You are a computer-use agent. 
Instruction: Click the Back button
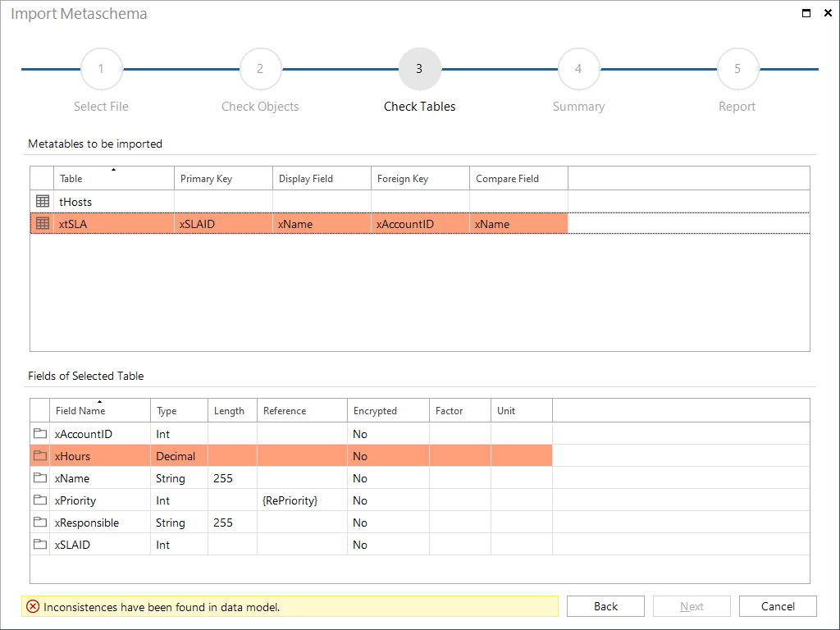coord(605,605)
